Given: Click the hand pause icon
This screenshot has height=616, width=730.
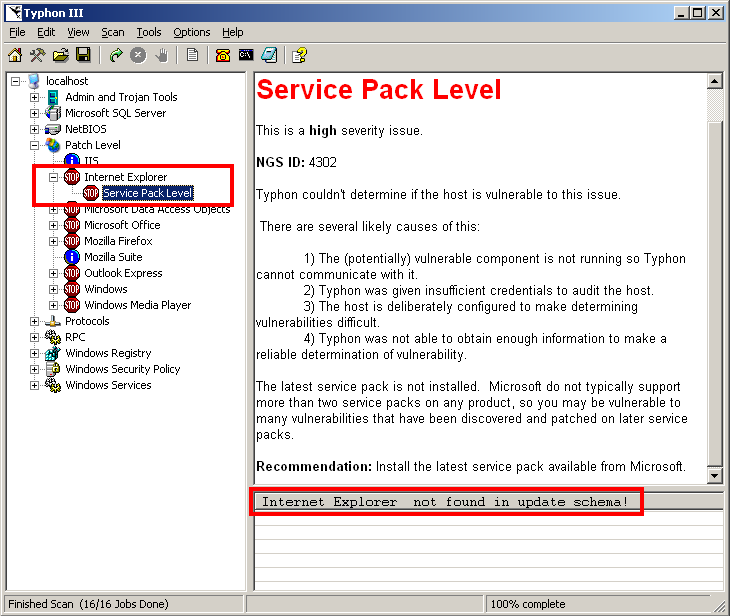Looking at the screenshot, I should 161,55.
